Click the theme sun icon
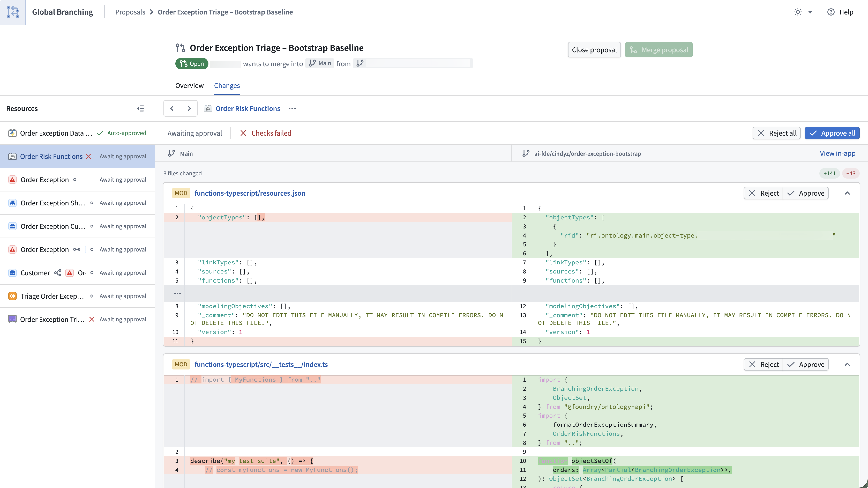This screenshot has width=868, height=488. (798, 12)
